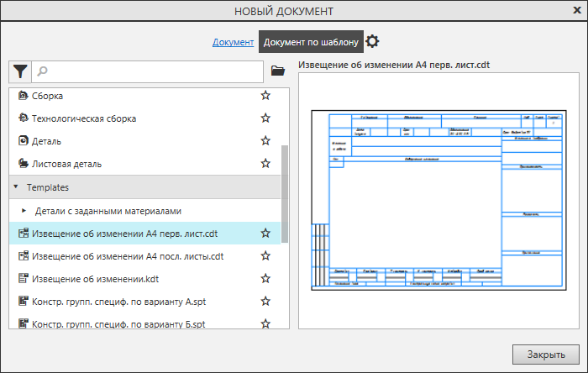Click the template search input field
588x373 pixels.
tap(160, 71)
